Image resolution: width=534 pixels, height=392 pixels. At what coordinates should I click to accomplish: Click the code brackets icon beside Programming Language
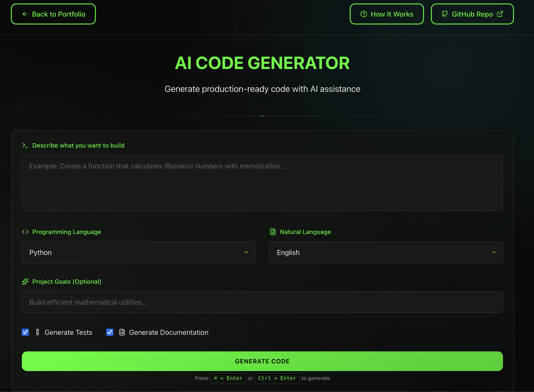tap(25, 232)
